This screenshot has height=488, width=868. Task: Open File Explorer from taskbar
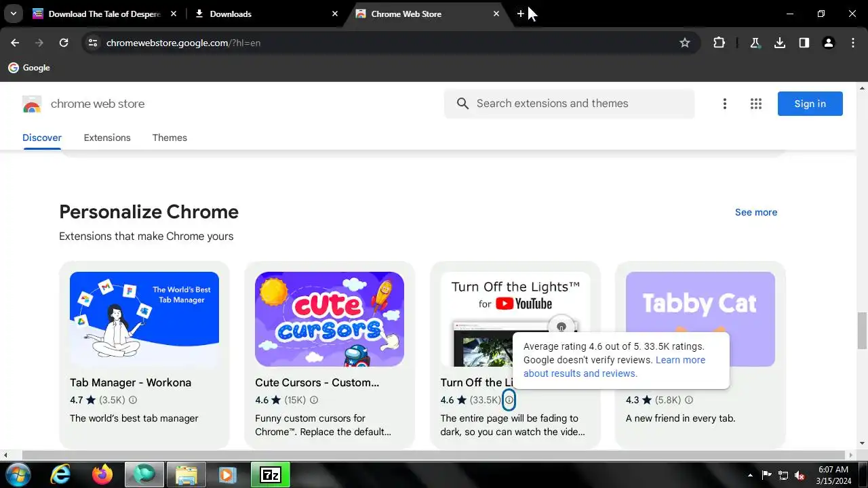click(x=186, y=475)
